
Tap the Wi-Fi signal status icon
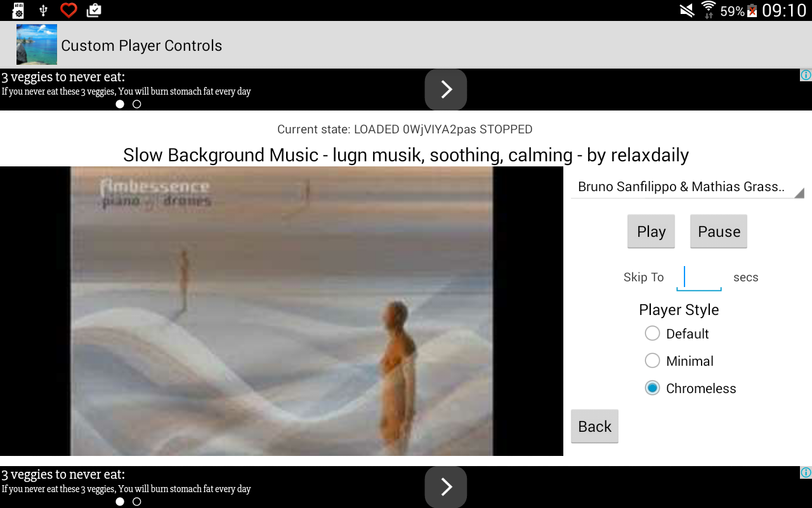(x=708, y=10)
